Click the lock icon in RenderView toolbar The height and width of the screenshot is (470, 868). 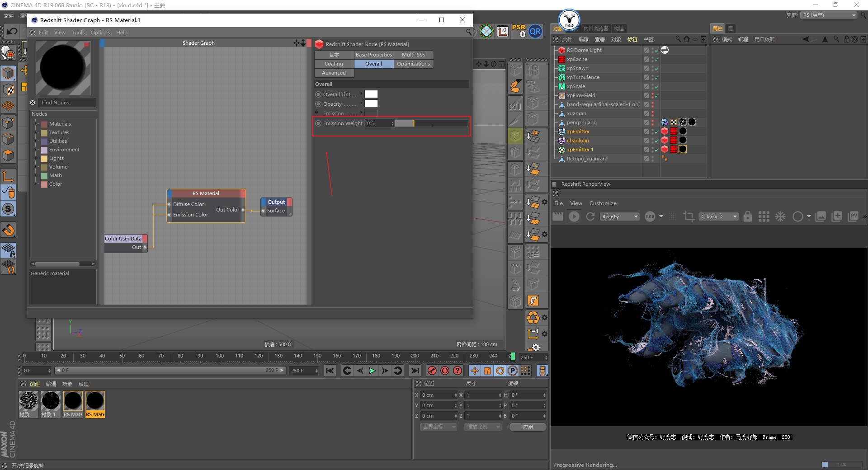tap(748, 216)
